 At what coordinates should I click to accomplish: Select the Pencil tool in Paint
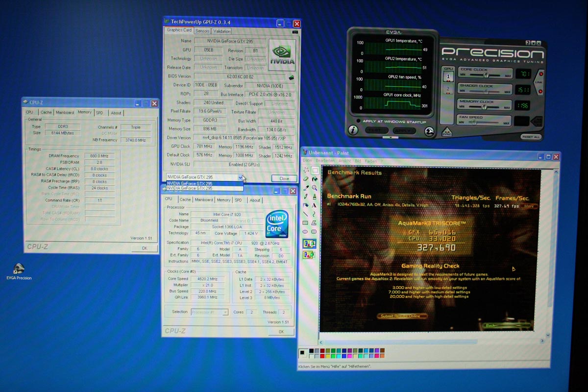coord(306,196)
